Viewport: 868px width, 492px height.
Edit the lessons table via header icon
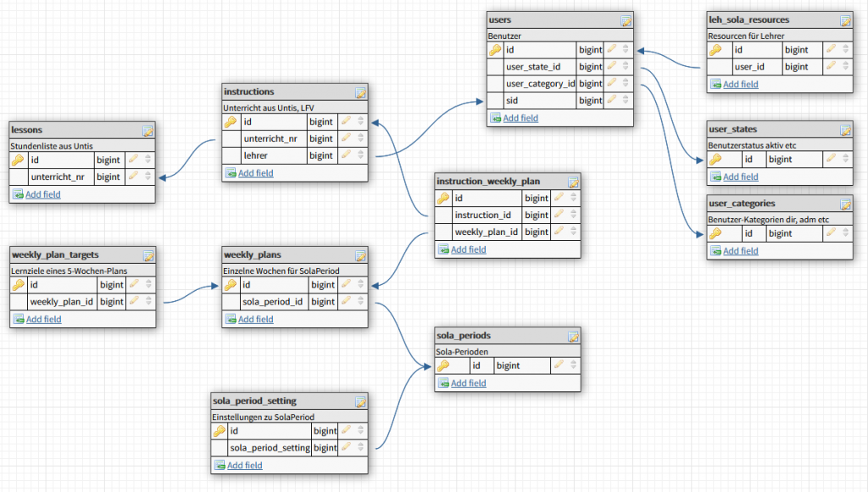pyautogui.click(x=147, y=131)
